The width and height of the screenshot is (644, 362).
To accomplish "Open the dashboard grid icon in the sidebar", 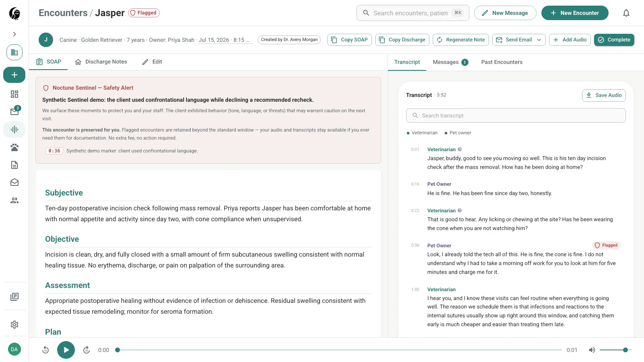I will pos(14,94).
